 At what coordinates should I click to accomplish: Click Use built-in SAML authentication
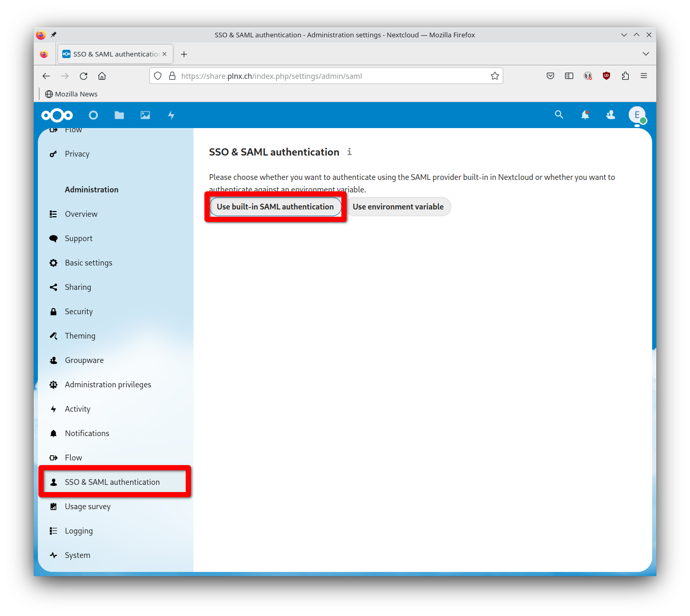(x=275, y=206)
